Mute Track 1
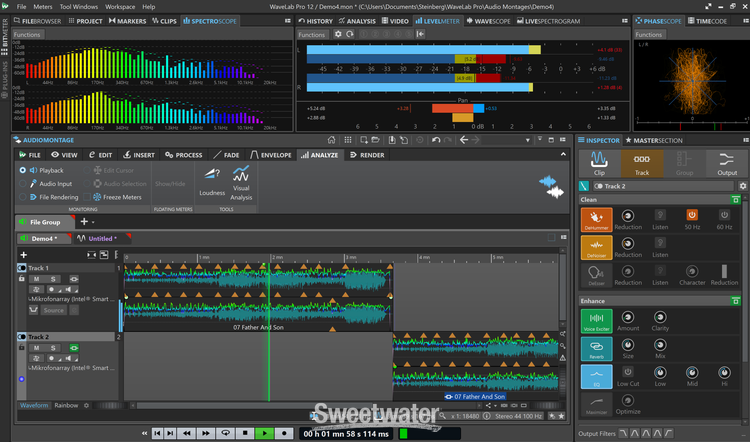The image size is (750, 442). [x=35, y=279]
